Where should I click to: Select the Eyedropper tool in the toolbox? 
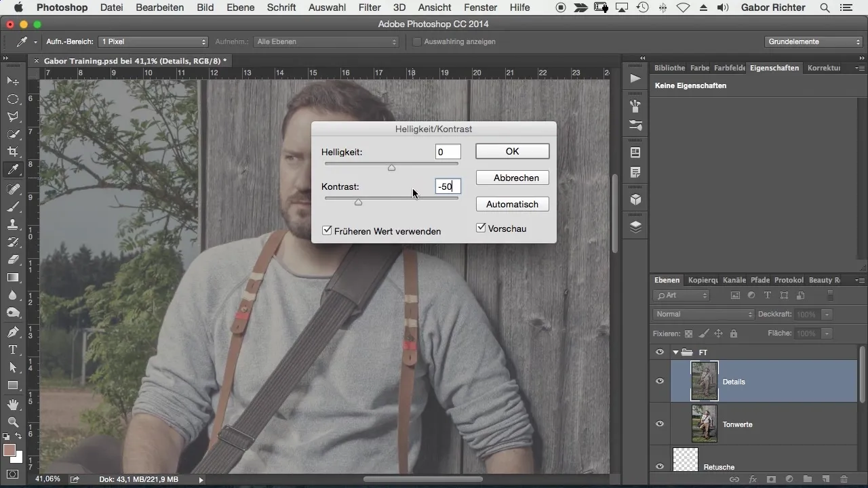point(13,169)
